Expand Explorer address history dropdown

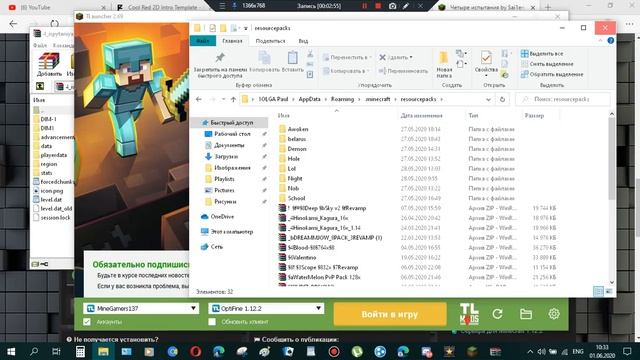pyautogui.click(x=489, y=99)
